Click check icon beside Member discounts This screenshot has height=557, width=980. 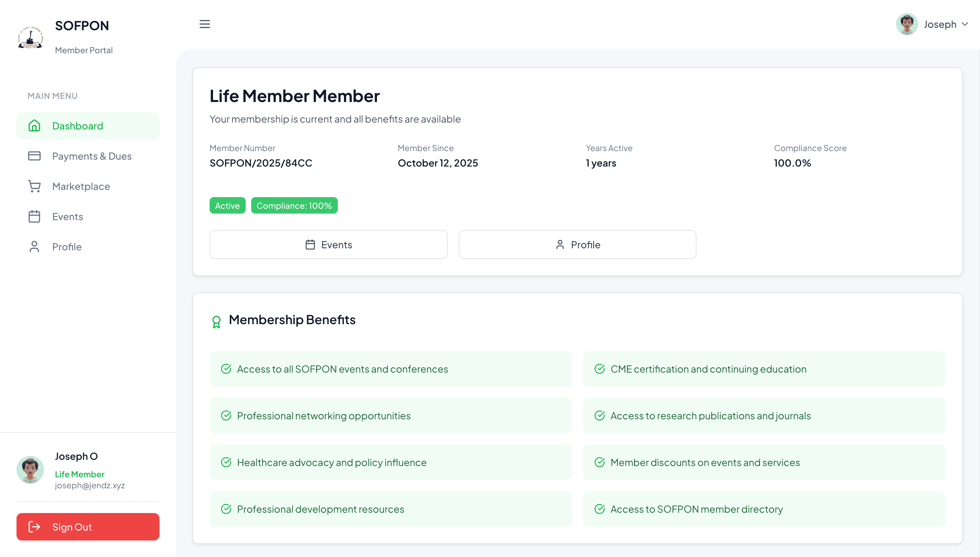coord(600,462)
